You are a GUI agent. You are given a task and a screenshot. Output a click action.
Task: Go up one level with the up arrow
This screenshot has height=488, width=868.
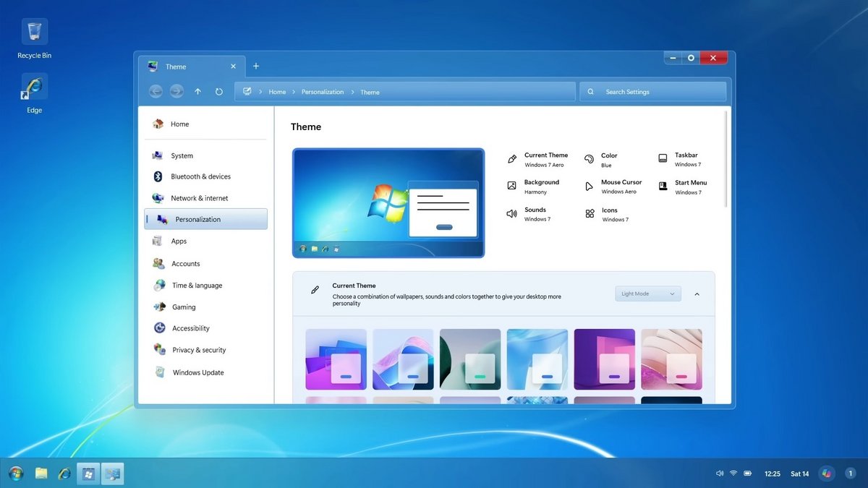198,92
